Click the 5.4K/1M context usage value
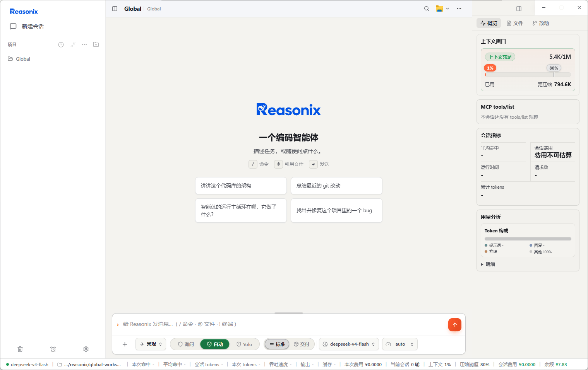This screenshot has height=370, width=588. [x=560, y=57]
